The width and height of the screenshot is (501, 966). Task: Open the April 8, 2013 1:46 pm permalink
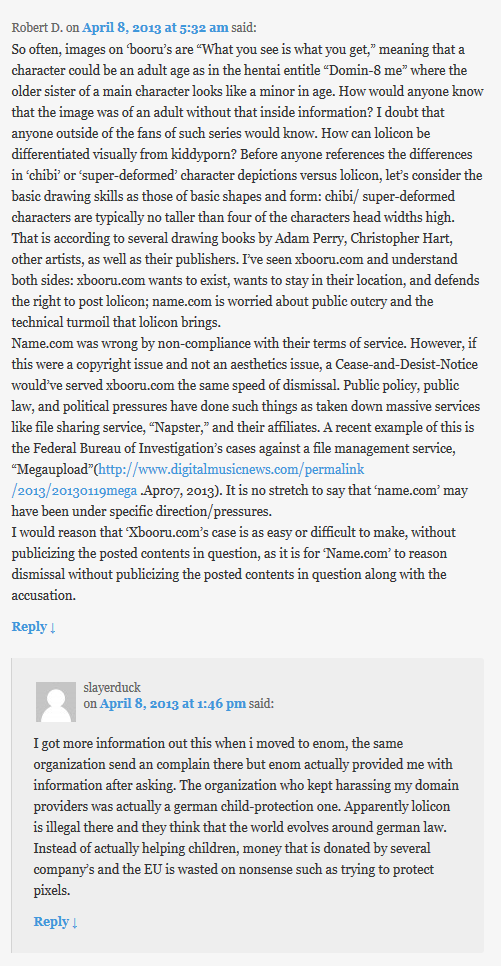(x=173, y=704)
